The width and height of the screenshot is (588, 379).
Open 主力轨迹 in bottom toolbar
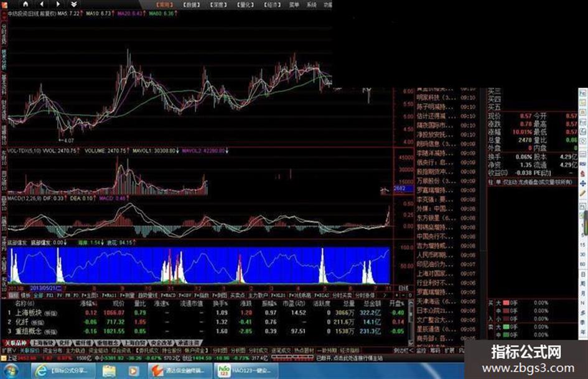(75, 350)
